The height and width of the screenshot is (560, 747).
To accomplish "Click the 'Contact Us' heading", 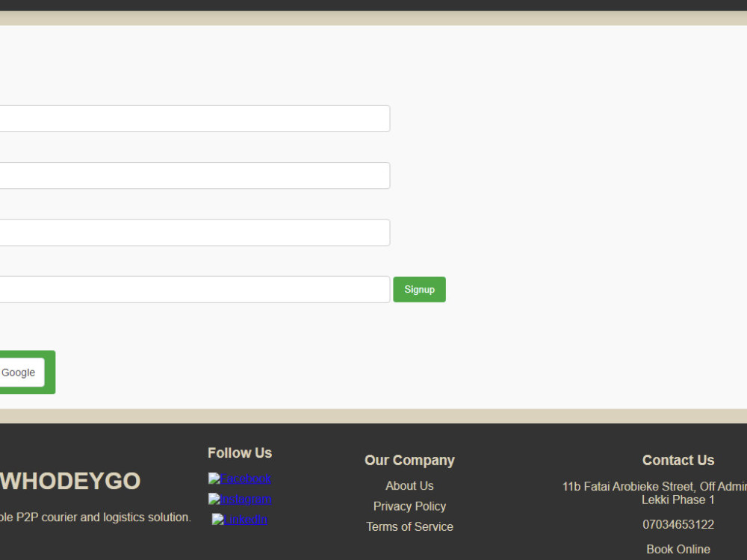I will [x=678, y=460].
